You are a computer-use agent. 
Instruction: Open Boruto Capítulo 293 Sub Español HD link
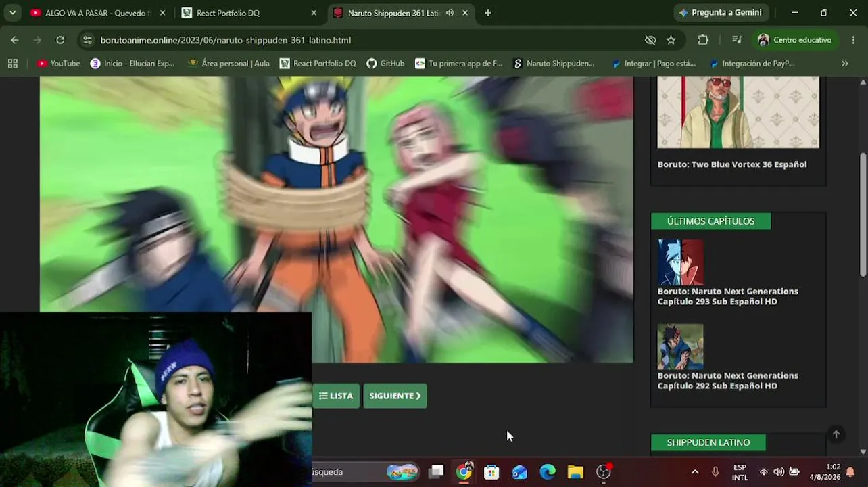pos(728,296)
